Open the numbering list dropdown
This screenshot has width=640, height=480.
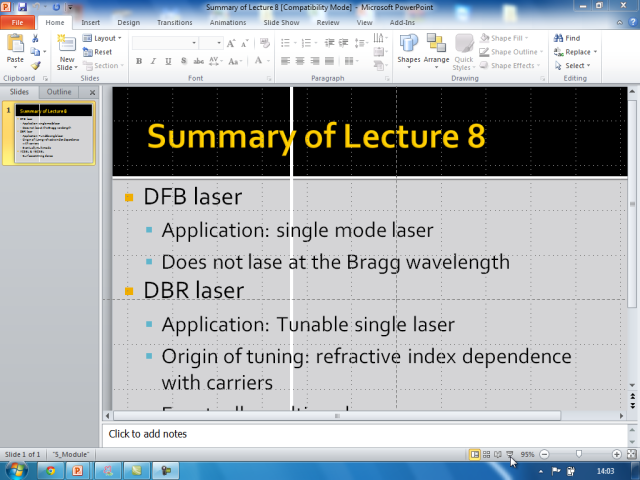tap(316, 43)
